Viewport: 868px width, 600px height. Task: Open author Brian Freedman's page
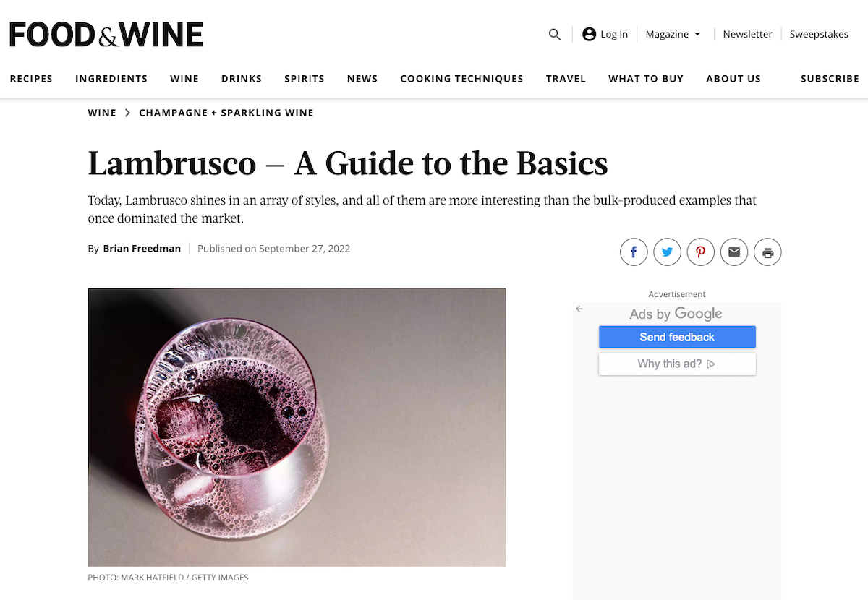pyautogui.click(x=142, y=248)
